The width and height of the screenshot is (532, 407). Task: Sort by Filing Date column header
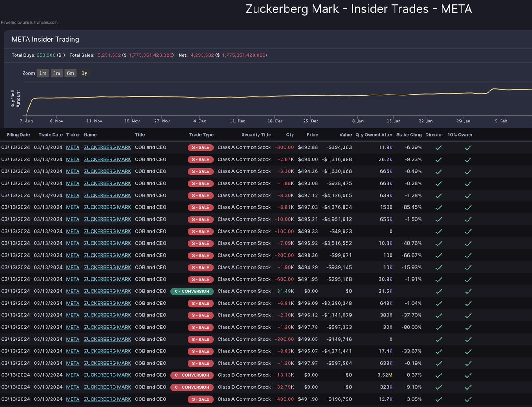coord(18,135)
